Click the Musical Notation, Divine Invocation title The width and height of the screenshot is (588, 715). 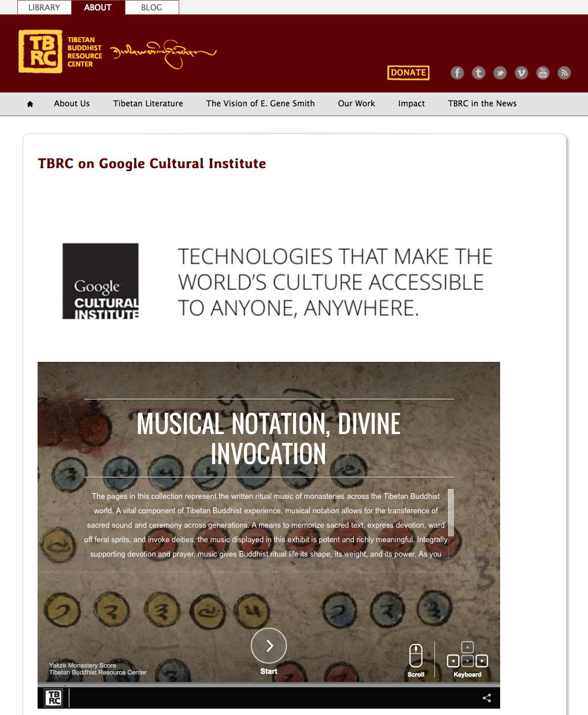tap(269, 439)
